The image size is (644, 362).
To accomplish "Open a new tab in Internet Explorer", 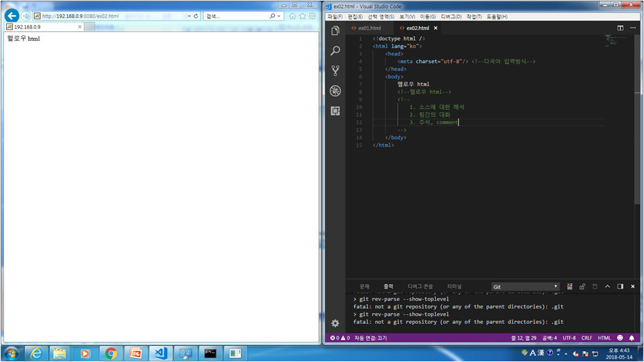I will point(90,26).
